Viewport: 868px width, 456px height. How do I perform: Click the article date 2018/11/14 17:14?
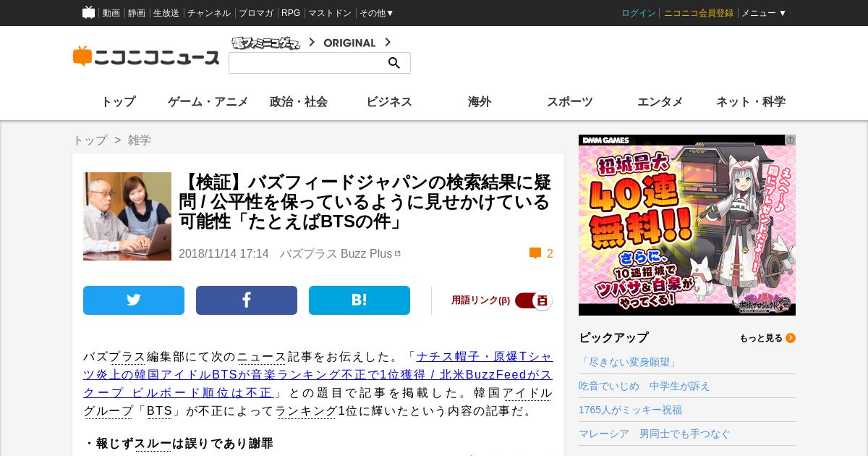click(x=224, y=253)
